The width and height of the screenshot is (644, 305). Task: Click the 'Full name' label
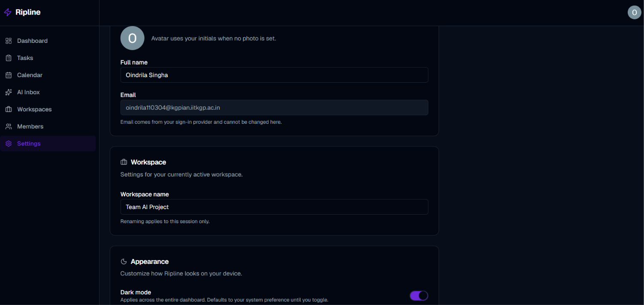[134, 63]
